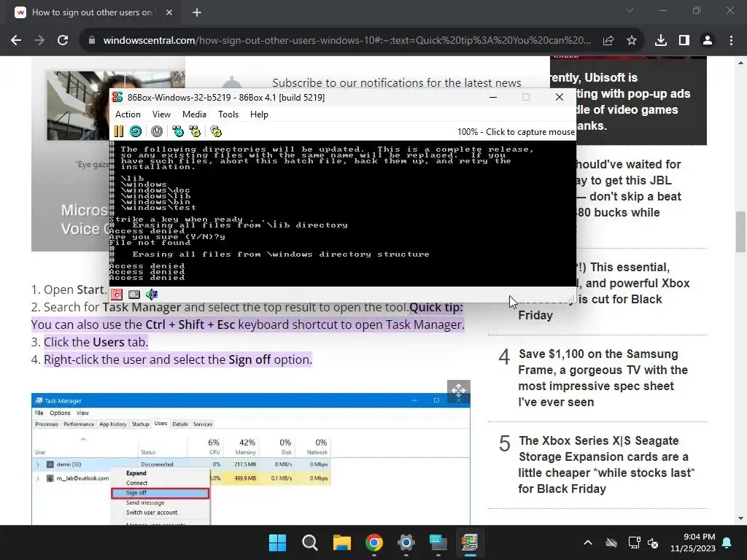View site information lock icon

pos(92,41)
